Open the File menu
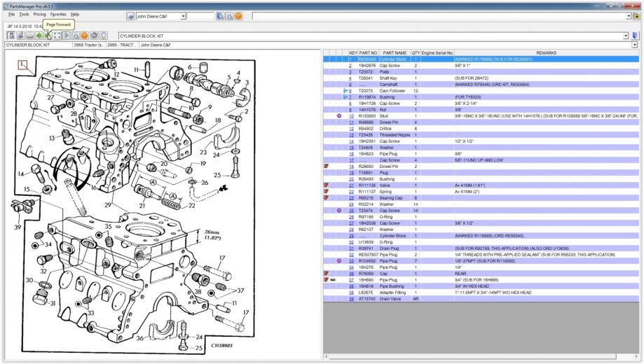This screenshot has width=644, height=364. click(11, 15)
